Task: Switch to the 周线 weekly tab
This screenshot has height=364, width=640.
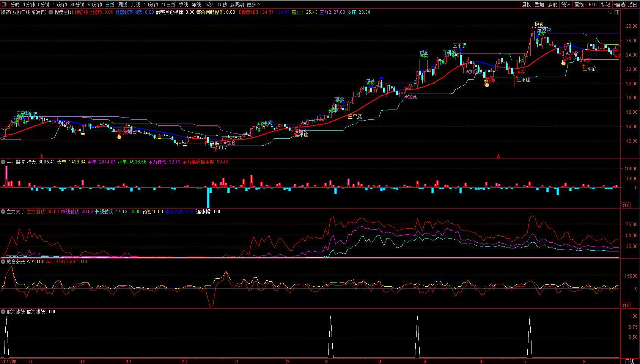Action: (x=123, y=5)
